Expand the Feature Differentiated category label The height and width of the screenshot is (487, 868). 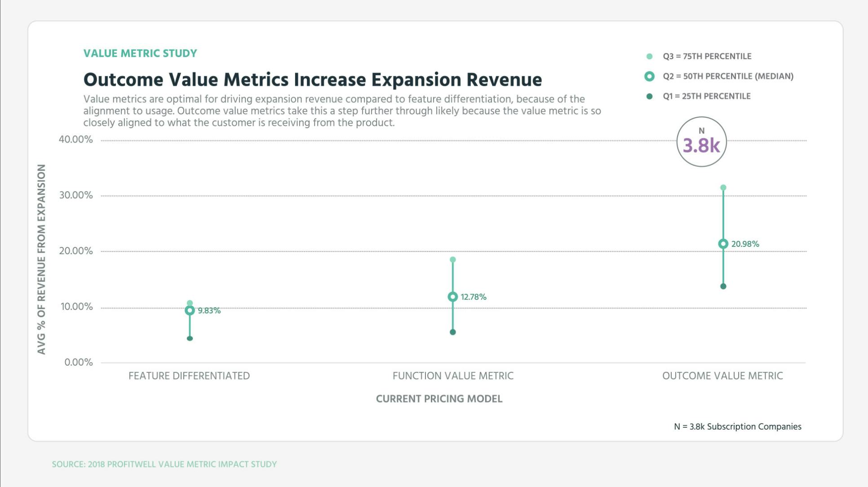pyautogui.click(x=190, y=375)
